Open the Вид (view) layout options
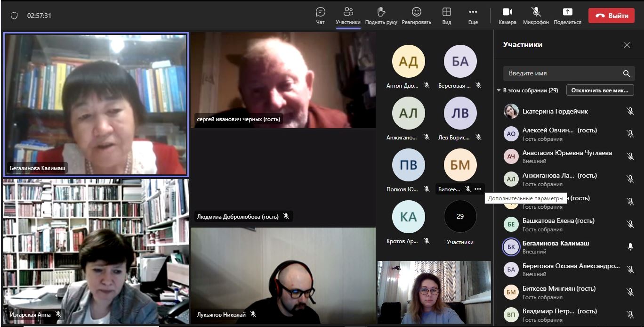This screenshot has width=644, height=327. click(x=446, y=16)
